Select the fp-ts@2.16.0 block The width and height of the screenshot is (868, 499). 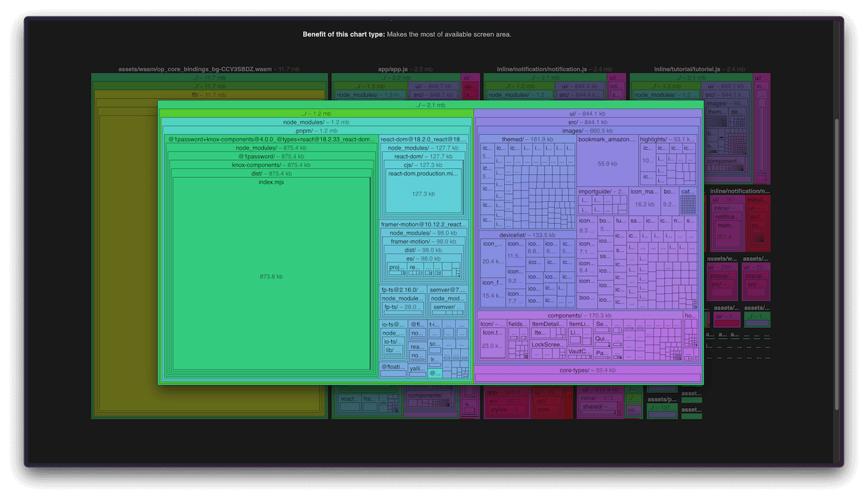tap(401, 289)
